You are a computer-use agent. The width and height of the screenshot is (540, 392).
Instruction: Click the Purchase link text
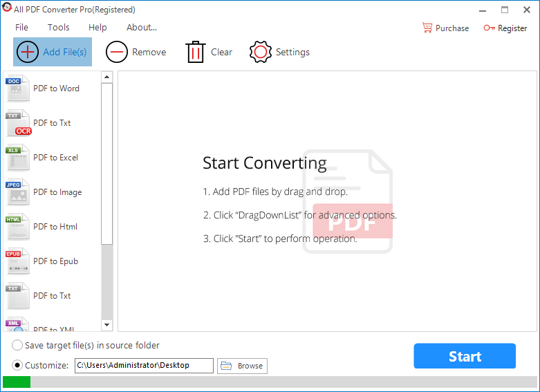pos(452,28)
